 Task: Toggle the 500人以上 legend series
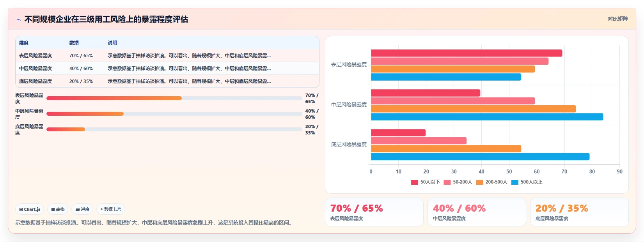(x=527, y=182)
